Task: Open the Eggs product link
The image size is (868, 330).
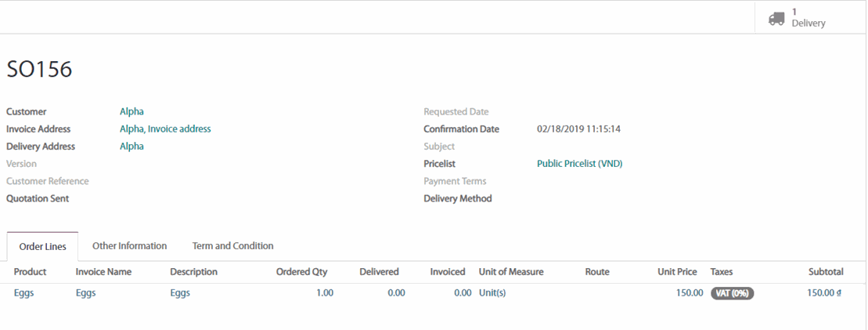Action: [23, 293]
